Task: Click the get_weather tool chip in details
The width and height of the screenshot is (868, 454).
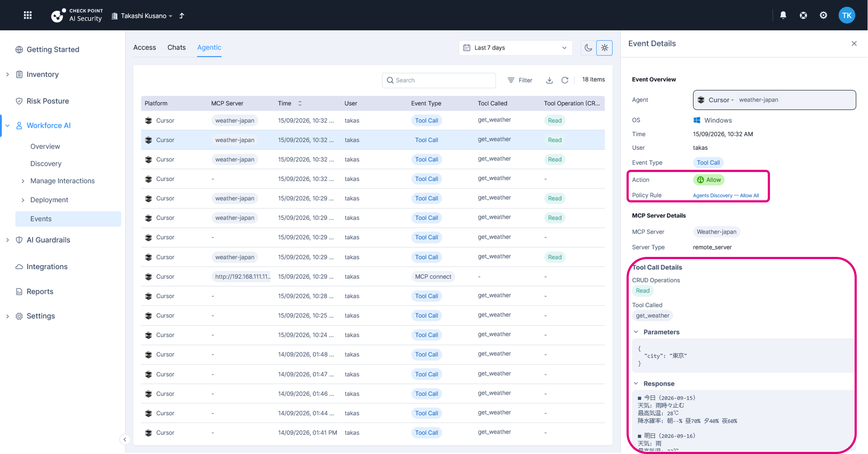Action: [652, 315]
